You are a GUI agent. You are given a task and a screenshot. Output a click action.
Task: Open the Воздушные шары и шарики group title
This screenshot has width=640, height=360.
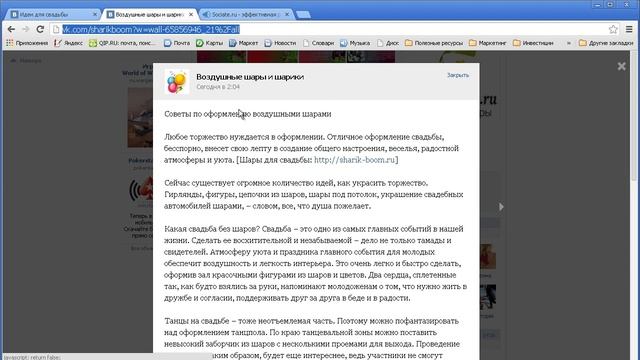(250, 77)
